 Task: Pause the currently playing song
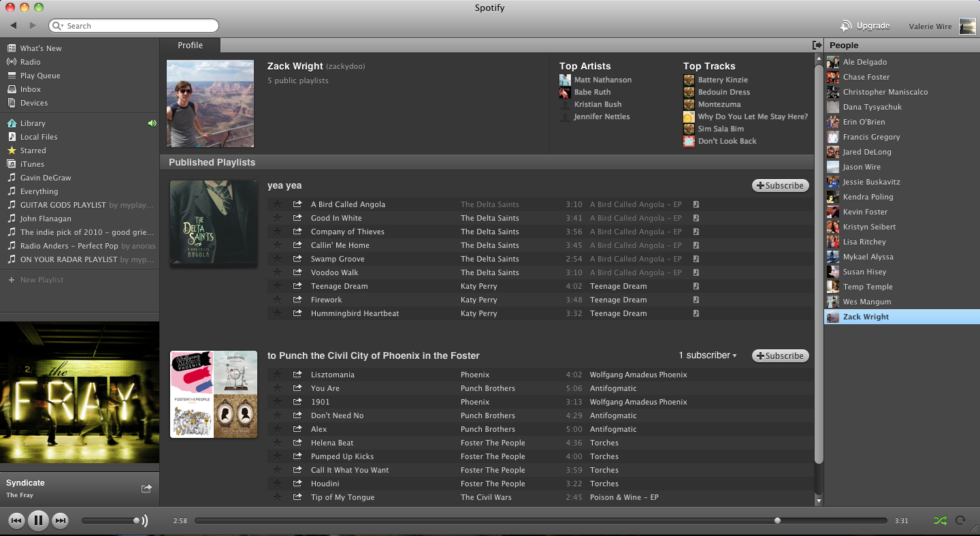click(38, 521)
